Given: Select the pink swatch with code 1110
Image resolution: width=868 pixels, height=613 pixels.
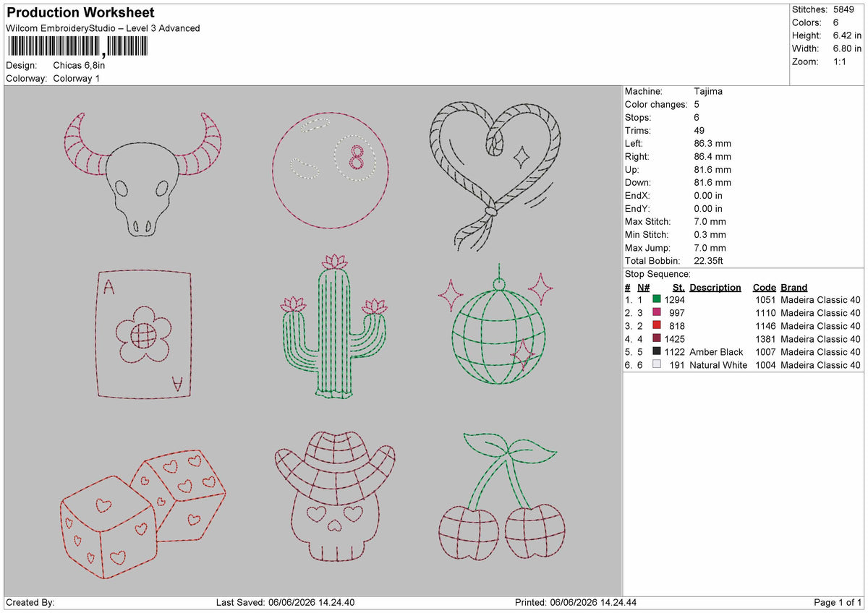Looking at the screenshot, I should (657, 313).
